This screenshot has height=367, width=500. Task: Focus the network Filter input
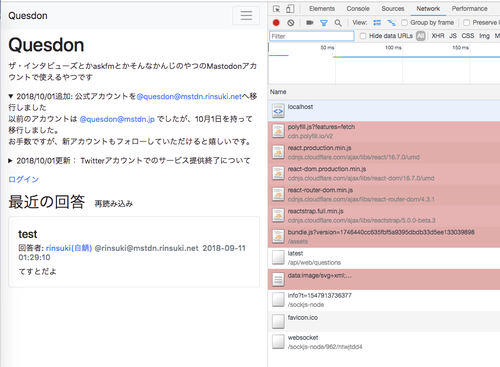coord(312,36)
